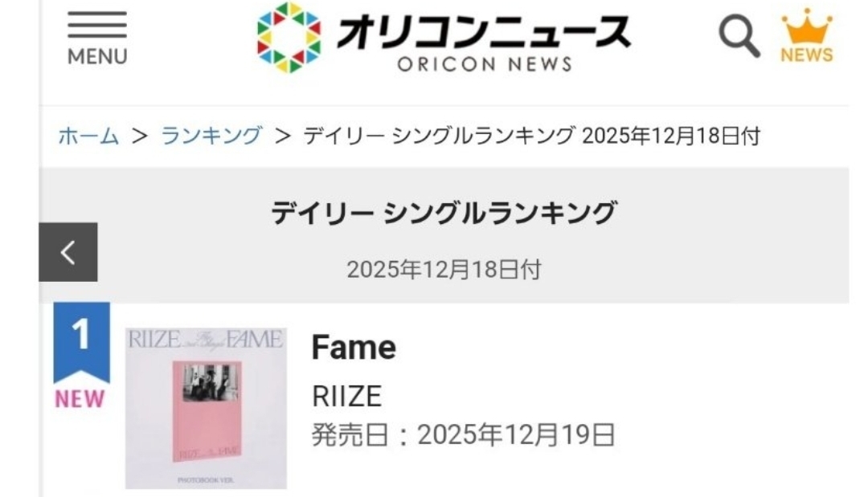Click the separator between ホーム and ランキング
Viewport: 868px width, 497px height.
point(141,136)
